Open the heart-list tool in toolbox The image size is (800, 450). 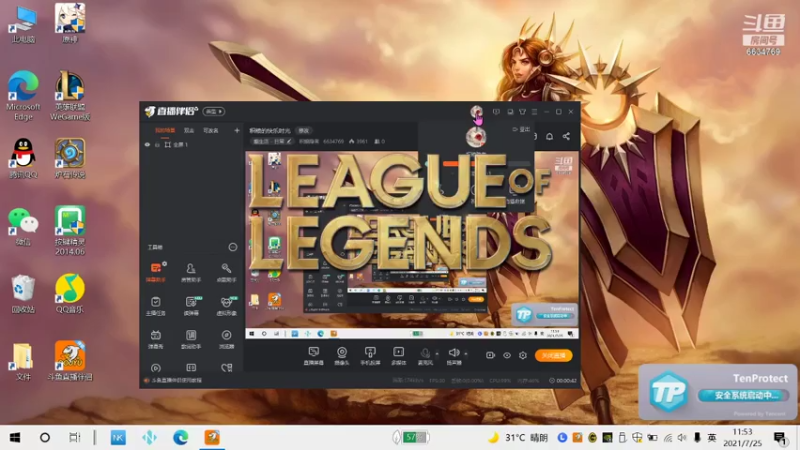click(x=227, y=368)
